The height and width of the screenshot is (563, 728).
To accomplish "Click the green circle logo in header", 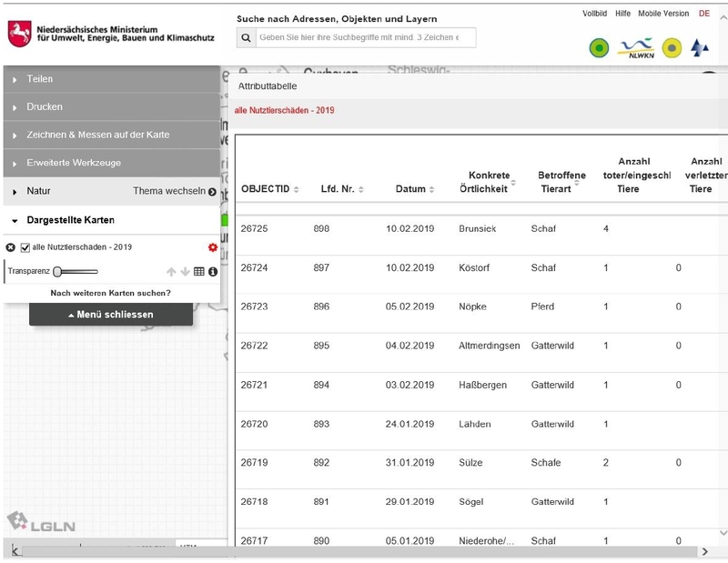I will [599, 47].
